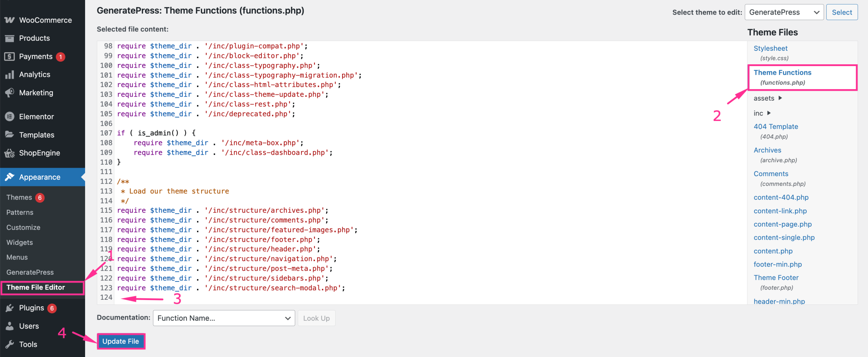868x357 pixels.
Task: Place cursor on empty line 124
Action: (431, 297)
